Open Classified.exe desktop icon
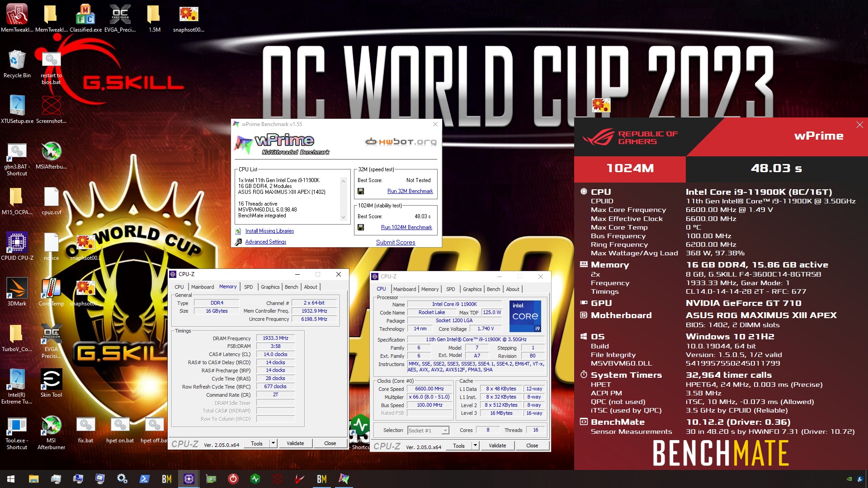Viewport: 868px width, 488px height. point(85,19)
